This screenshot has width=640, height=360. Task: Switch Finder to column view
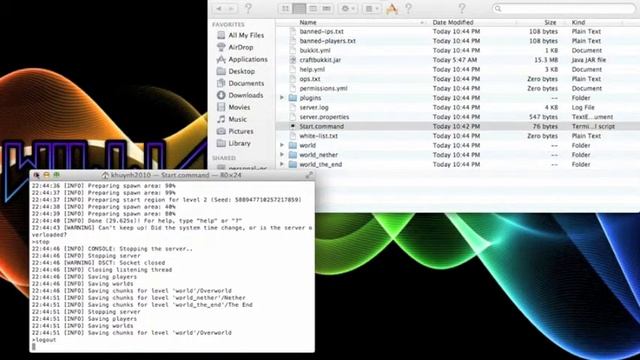coord(313,8)
